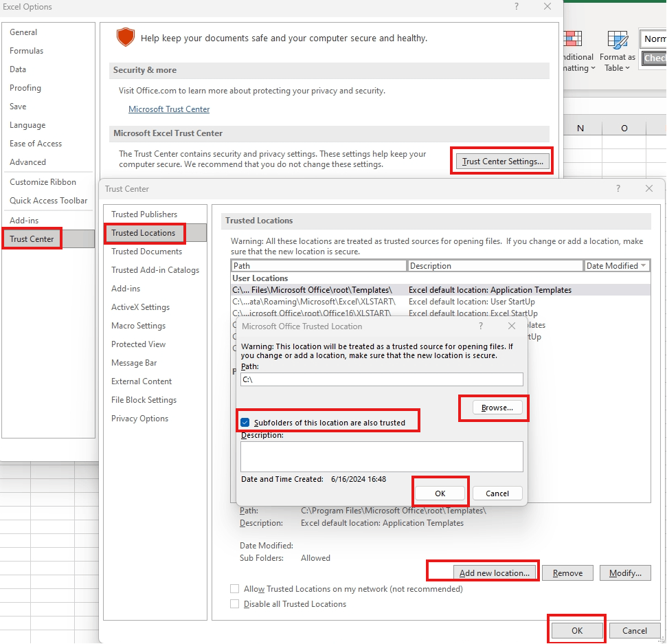
Task: Open Conditional Formatting in Excel ribbon
Action: coord(578,52)
